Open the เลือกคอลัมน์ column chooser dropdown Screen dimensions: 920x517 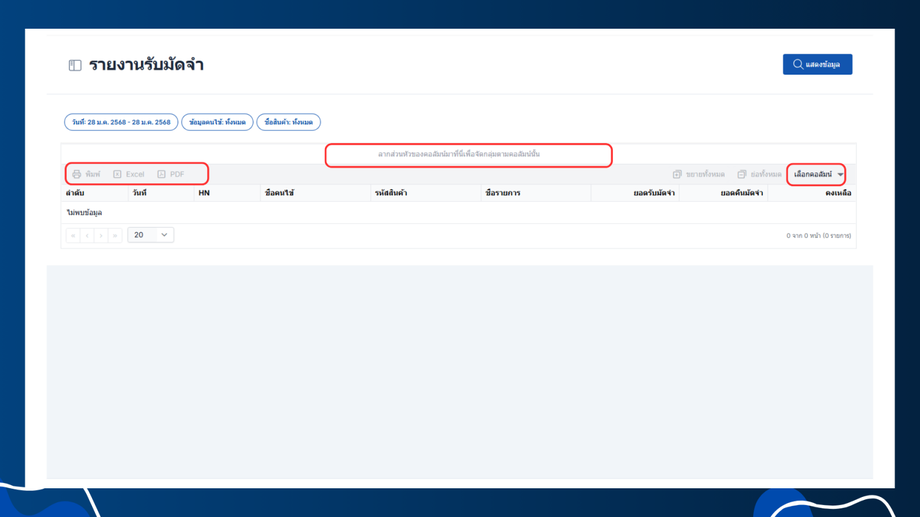[x=816, y=174]
